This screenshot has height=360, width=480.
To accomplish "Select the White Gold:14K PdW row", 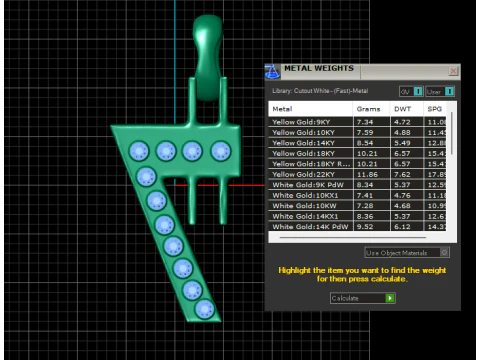I will pyautogui.click(x=357, y=227).
